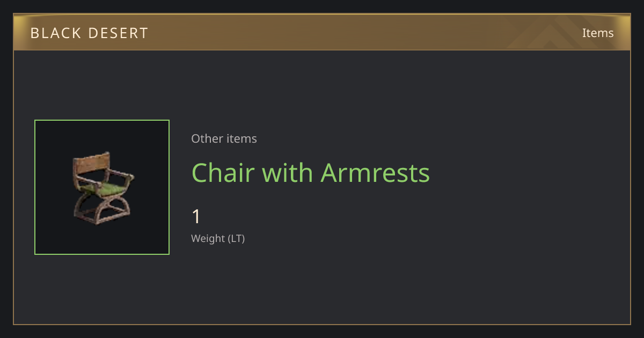Click the BLACK DESERT site title
644x338 pixels.
coord(89,33)
